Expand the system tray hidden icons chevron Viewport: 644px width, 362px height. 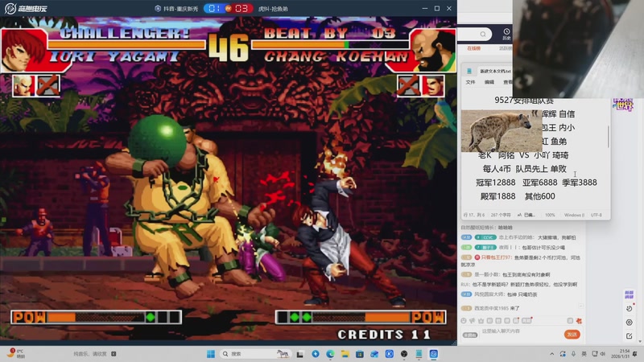(552, 354)
